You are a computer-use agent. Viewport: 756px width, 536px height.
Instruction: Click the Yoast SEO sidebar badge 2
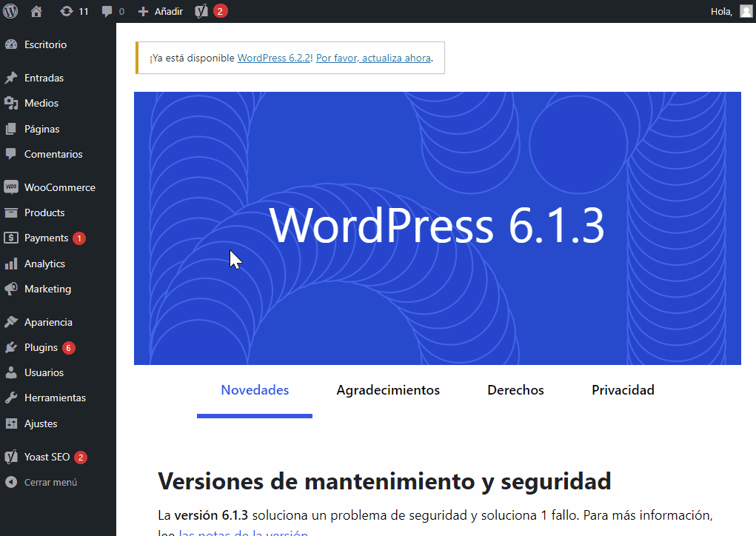[81, 458]
